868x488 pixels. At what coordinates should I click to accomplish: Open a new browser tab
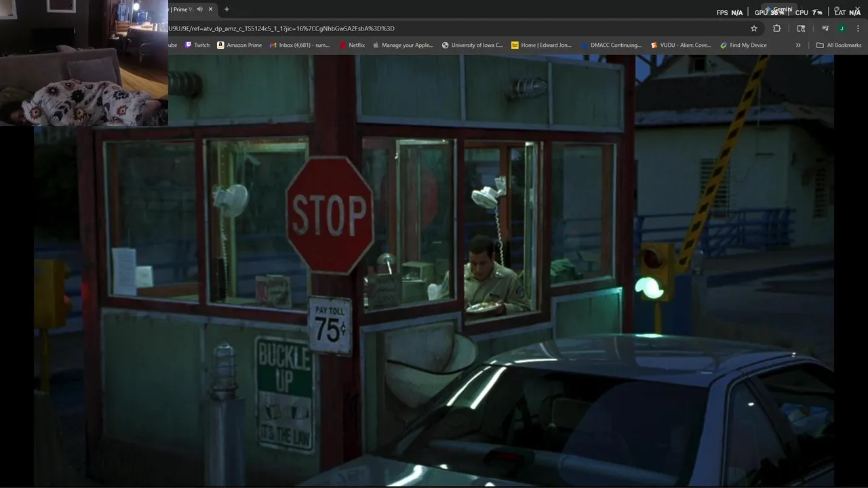click(x=226, y=9)
